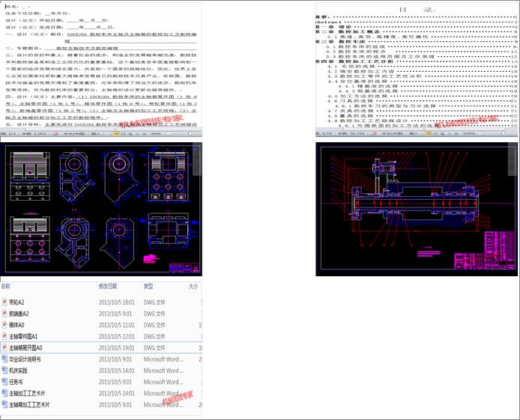Viewport: 520px width, 420px height.
Task: Sort by the 类型 column header
Action: (x=148, y=287)
